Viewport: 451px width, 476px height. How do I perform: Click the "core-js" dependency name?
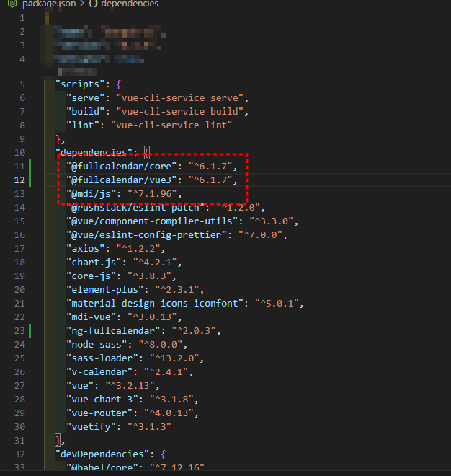91,276
